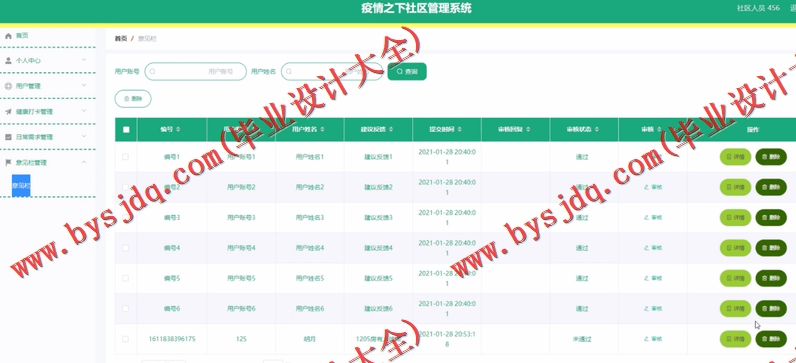Focus the 用户账号 search input field
This screenshot has height=363, width=796.
(195, 72)
